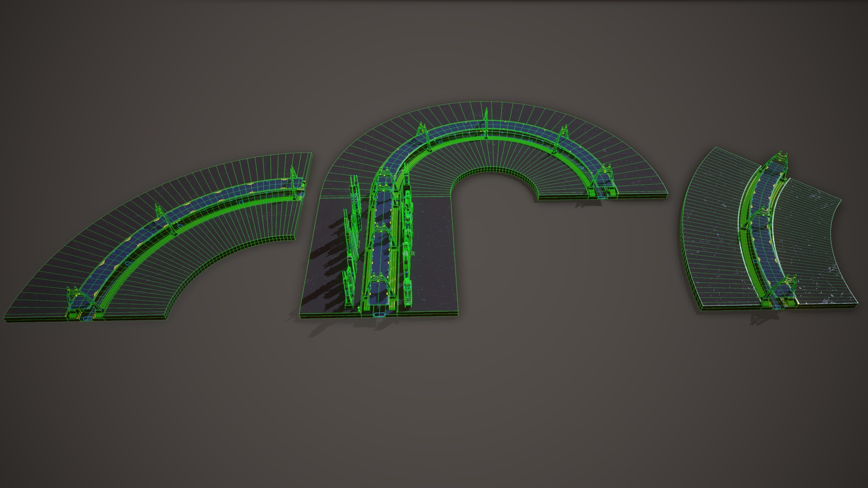
Task: Click the cyan hexagon marker below the straight track
Action: tap(379, 314)
